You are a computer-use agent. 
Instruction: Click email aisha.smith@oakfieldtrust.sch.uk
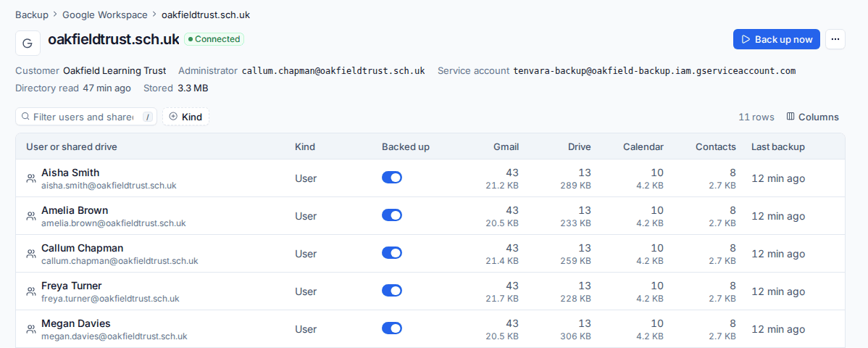[x=109, y=186]
